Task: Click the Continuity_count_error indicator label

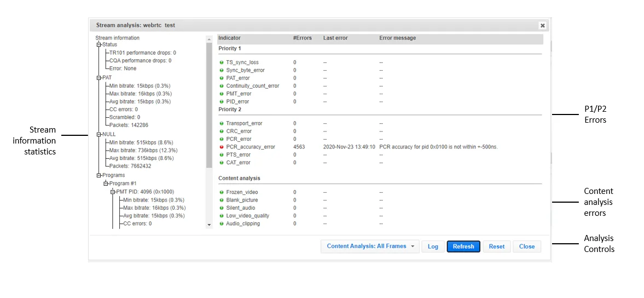Action: tap(253, 86)
